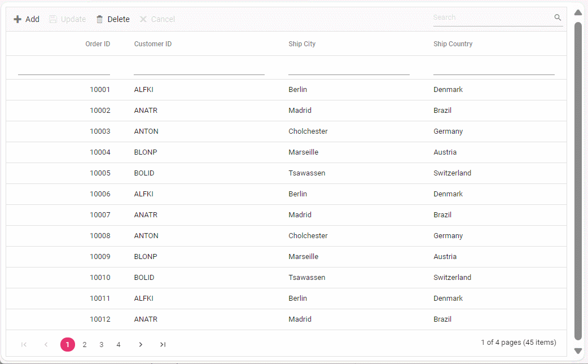Sort by Customer ID column header
The height and width of the screenshot is (364, 588).
pos(153,44)
